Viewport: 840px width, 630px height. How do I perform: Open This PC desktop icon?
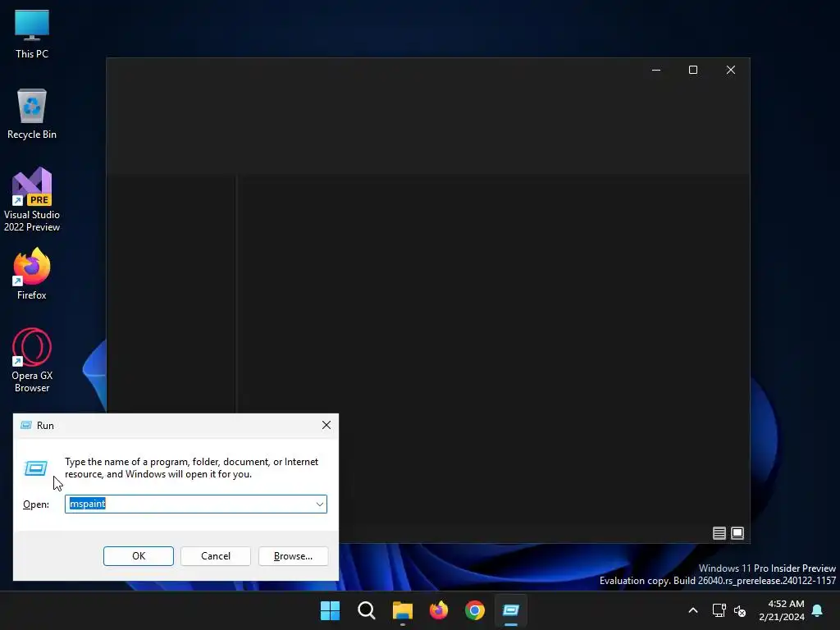[32, 34]
